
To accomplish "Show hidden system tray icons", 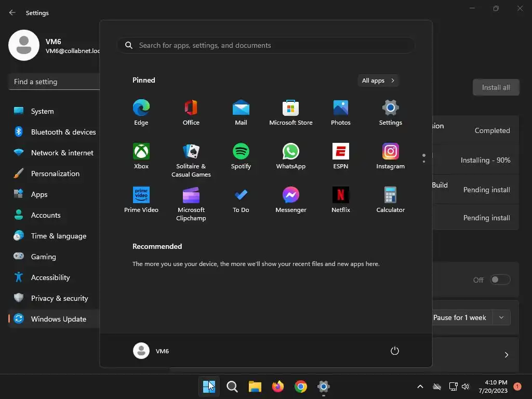I will point(420,387).
